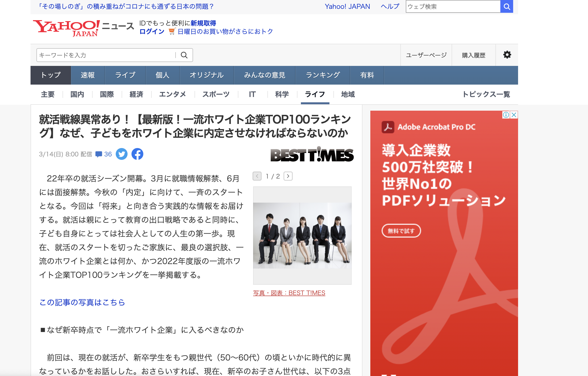
Task: Go to the previous photo arrow
Action: [257, 176]
